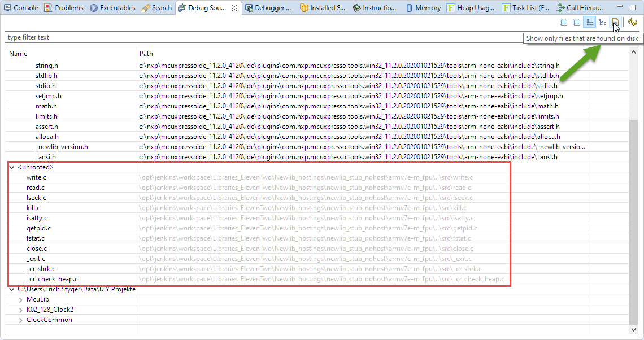Click the Expand All toolbar icon
The width and height of the screenshot is (644, 340).
[x=563, y=23]
